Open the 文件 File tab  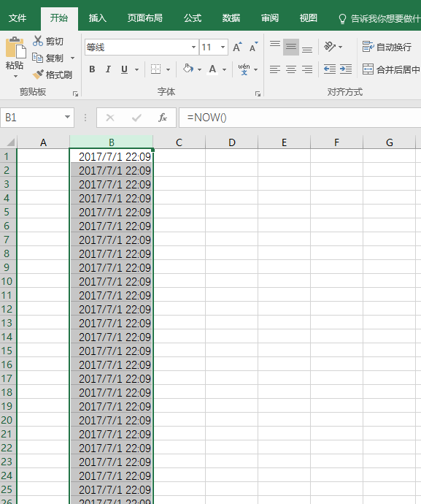[18, 18]
